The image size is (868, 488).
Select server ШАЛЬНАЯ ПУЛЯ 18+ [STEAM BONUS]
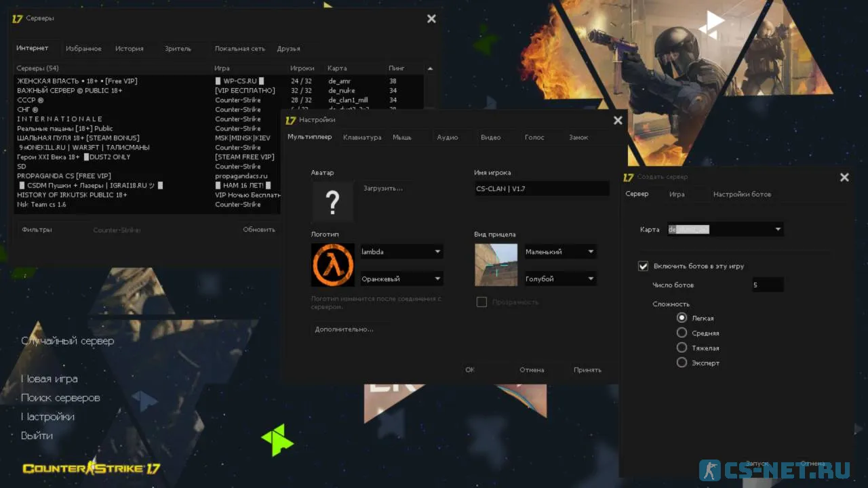[x=148, y=138]
